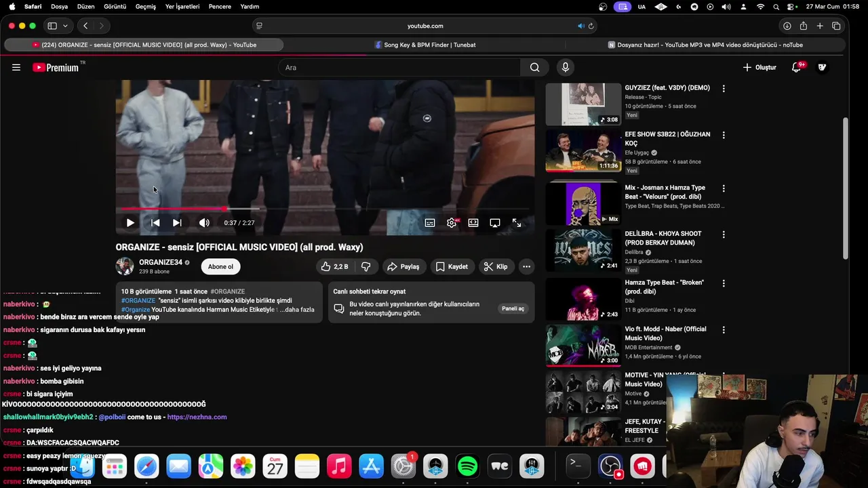Toggle subtitles in the video player
The height and width of the screenshot is (488, 868).
click(x=430, y=222)
